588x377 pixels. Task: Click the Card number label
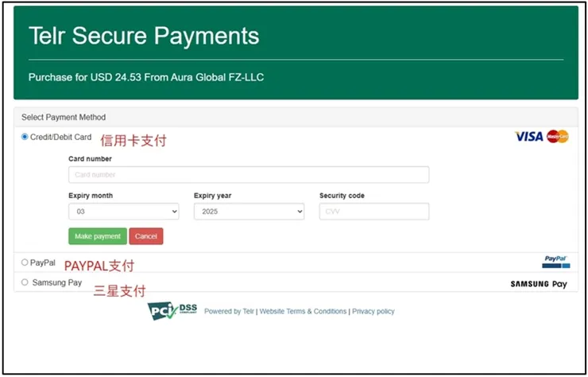pyautogui.click(x=90, y=159)
